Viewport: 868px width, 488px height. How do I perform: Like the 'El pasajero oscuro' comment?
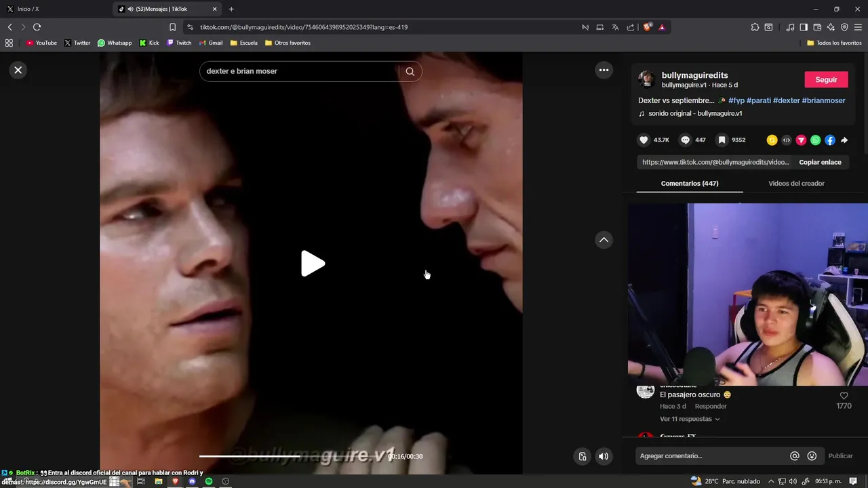[x=844, y=396]
